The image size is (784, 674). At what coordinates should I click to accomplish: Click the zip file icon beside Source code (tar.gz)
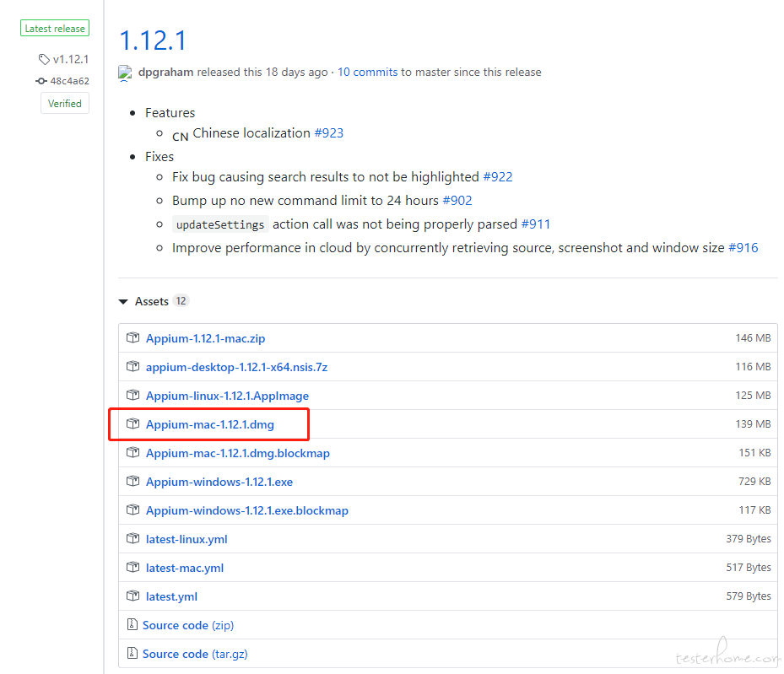pyautogui.click(x=132, y=653)
